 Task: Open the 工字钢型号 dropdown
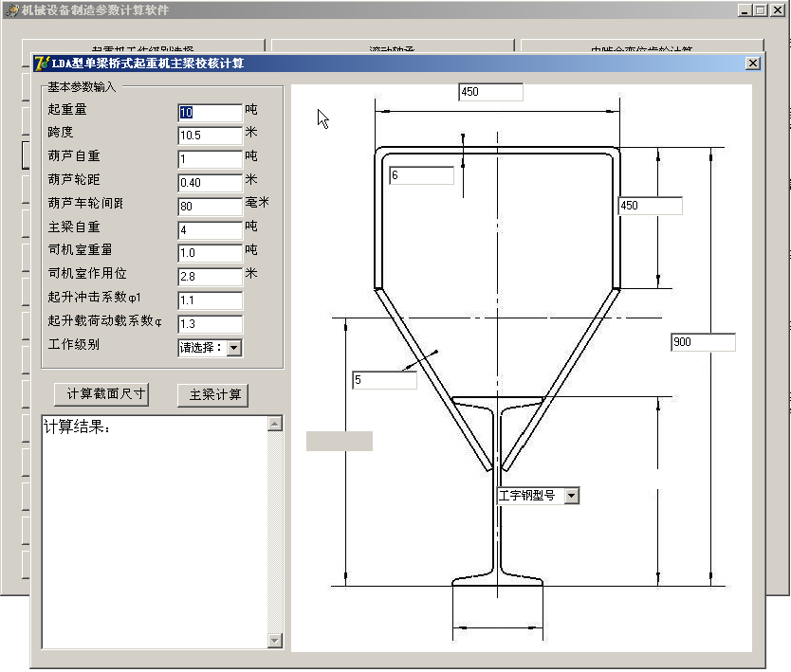(571, 496)
